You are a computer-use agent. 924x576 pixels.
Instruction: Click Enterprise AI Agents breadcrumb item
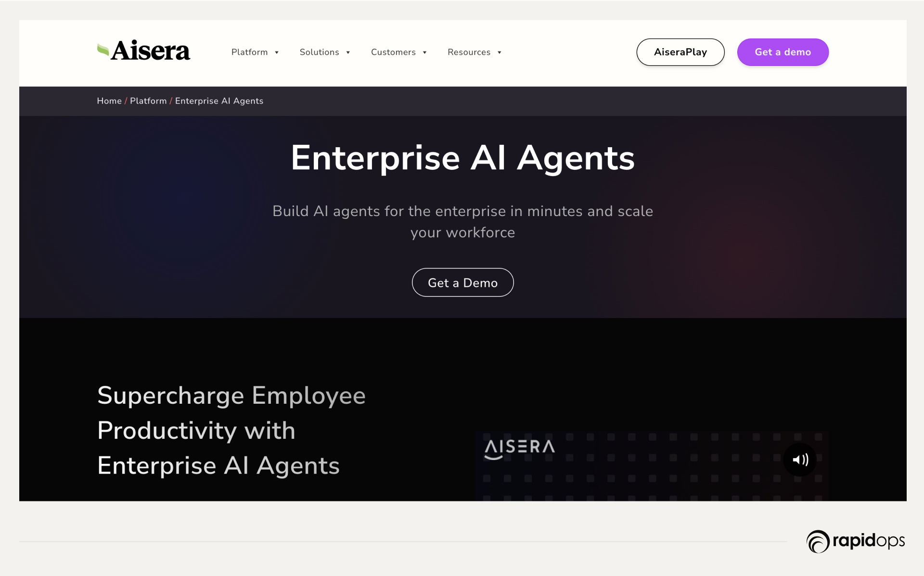219,101
